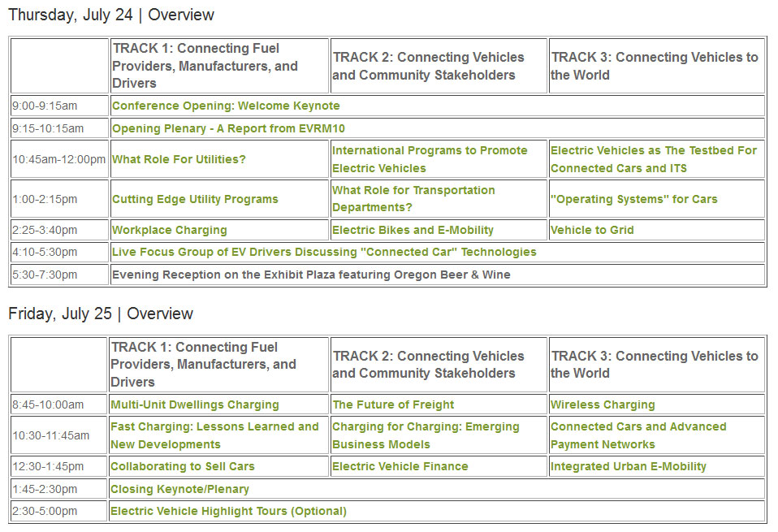
Task: Open the Workplace Charging session
Action: tap(170, 230)
